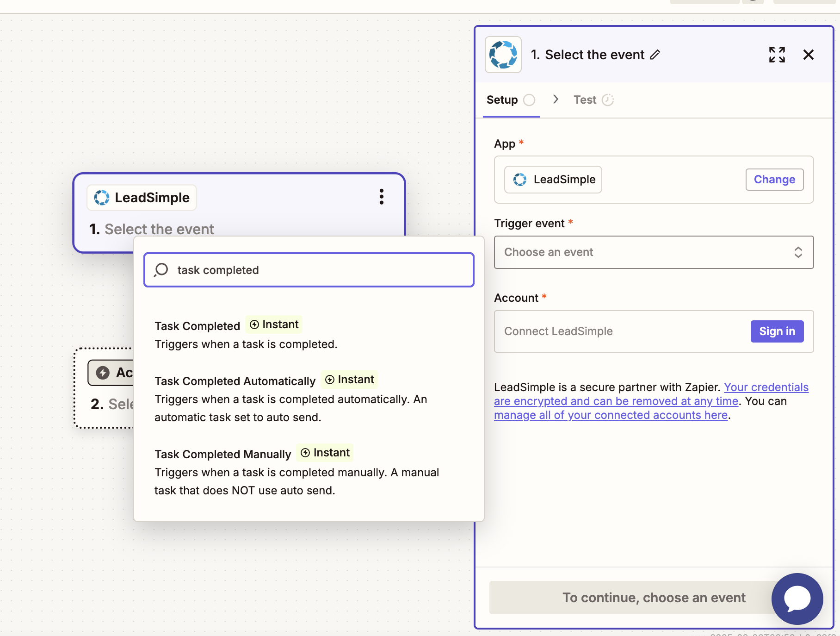Click the Sign in button for LeadSimple
Viewport: 840px width, 636px height.
coord(777,331)
